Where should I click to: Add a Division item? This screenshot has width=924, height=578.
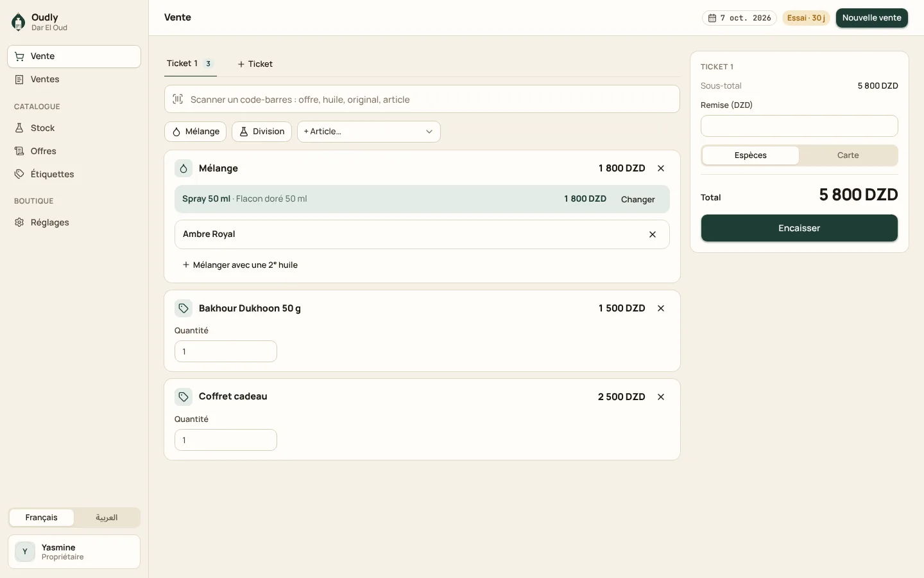(262, 132)
